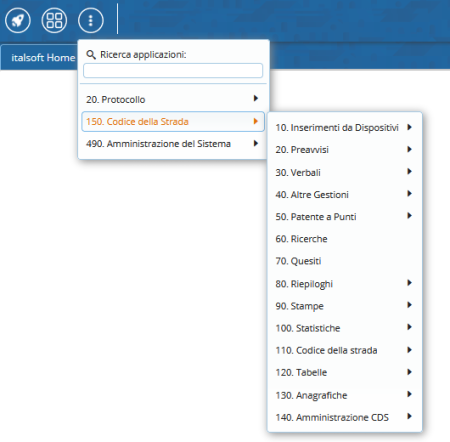This screenshot has width=450, height=442.
Task: Click the arrow beside 50. Patente a Punti
Action: click(409, 216)
